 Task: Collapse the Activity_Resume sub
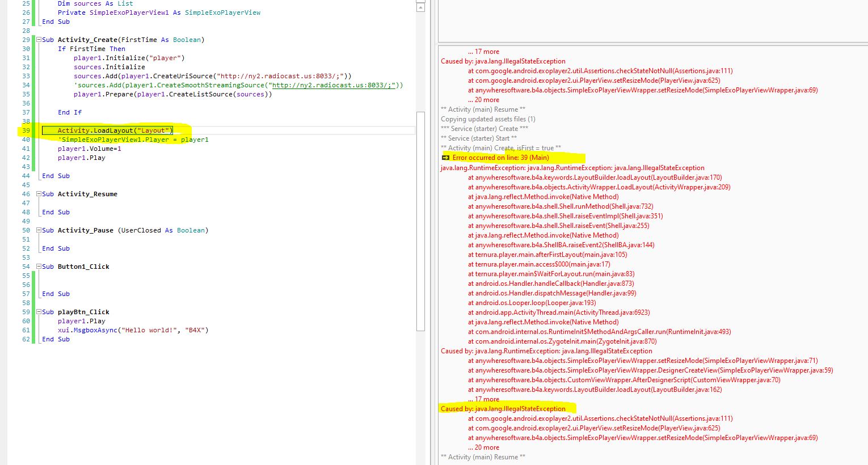coord(39,194)
